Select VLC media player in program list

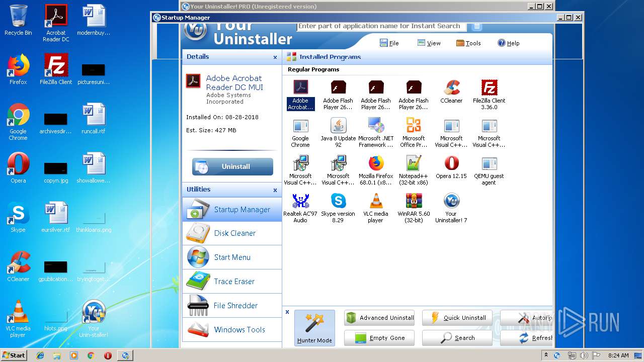tap(376, 208)
